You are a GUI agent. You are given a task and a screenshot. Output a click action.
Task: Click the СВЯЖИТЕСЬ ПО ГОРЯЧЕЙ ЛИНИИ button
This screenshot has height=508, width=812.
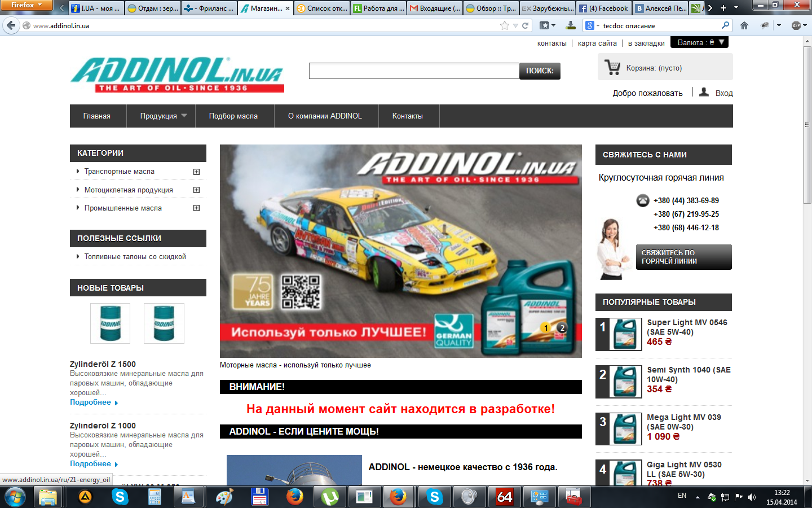click(x=683, y=257)
